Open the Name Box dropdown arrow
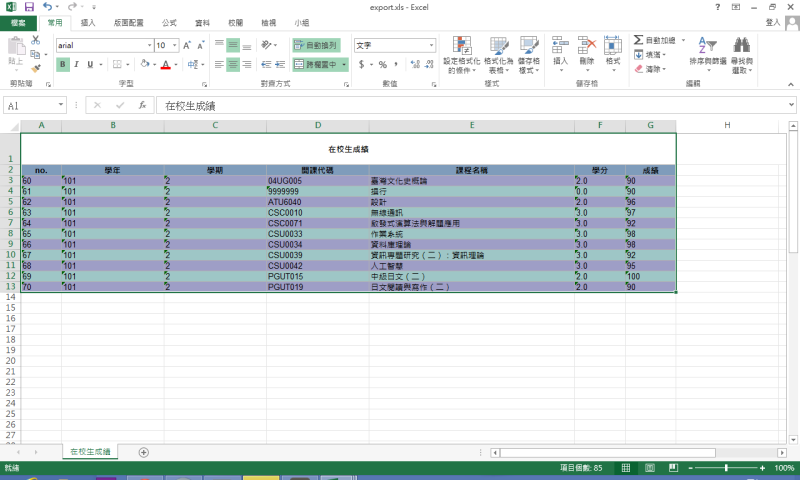Screen dimensions: 800x480 (61, 105)
